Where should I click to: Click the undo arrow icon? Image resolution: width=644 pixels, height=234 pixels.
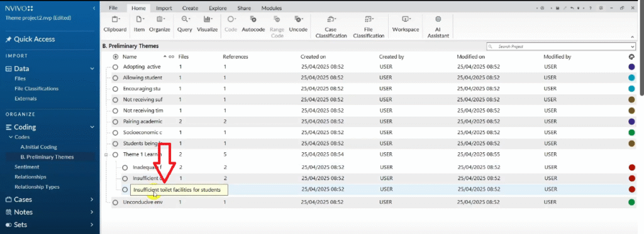[572, 8]
